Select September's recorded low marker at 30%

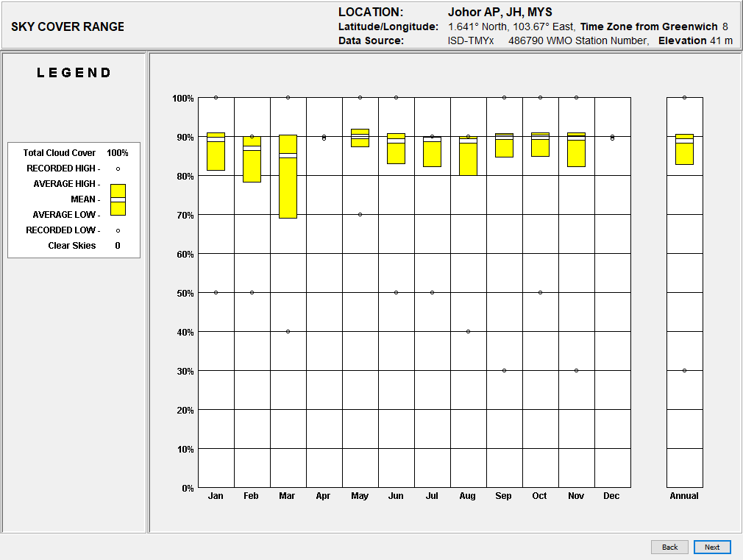tap(504, 370)
